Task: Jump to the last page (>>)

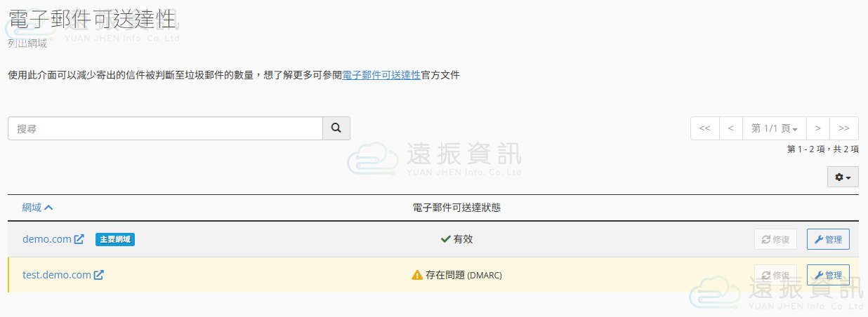Action: [x=844, y=128]
